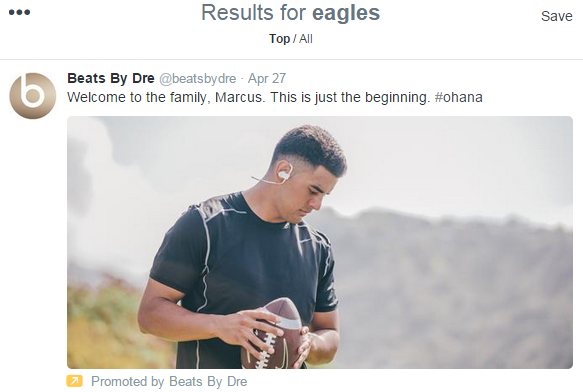Click the This is just the beginning sentence

350,97
